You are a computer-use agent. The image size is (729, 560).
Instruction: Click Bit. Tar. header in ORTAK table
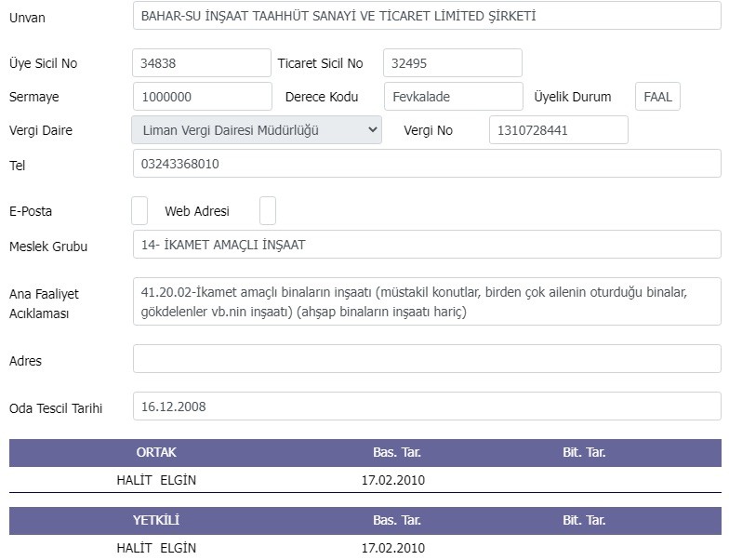click(584, 452)
